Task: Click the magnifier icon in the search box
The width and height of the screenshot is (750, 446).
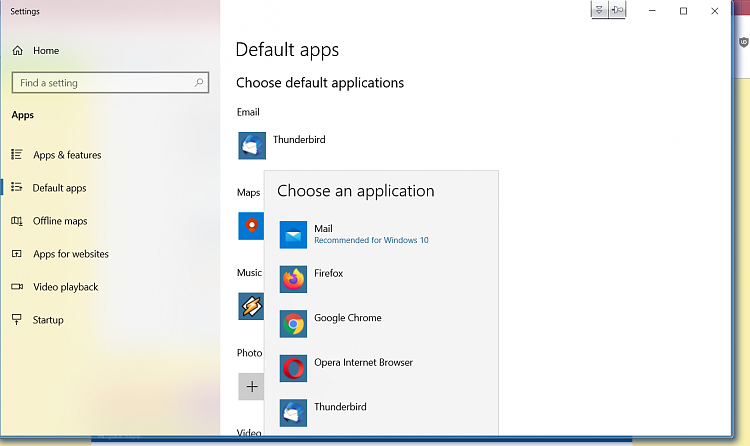Action: (x=199, y=83)
